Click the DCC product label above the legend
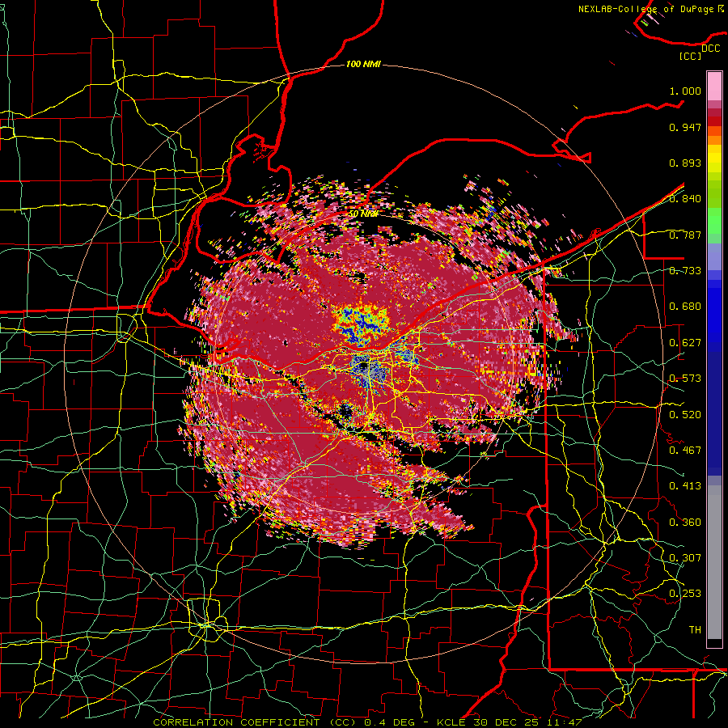 coord(710,49)
